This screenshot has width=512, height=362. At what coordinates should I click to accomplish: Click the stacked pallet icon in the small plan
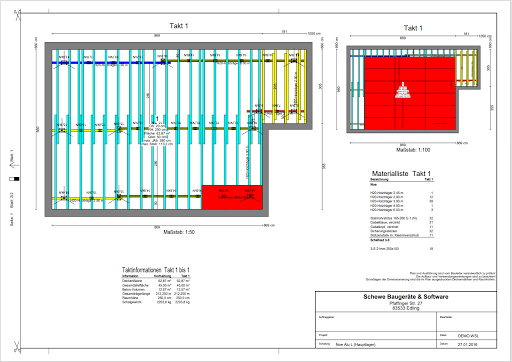tap(403, 90)
